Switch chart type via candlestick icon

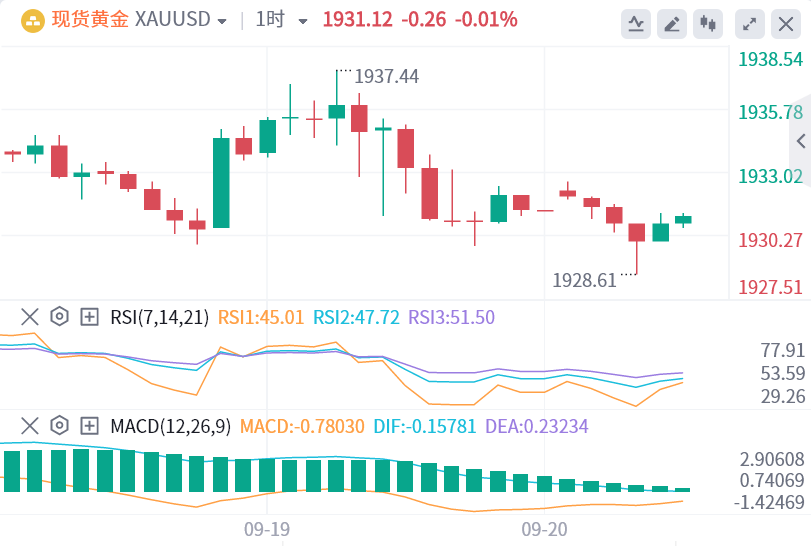(x=708, y=24)
